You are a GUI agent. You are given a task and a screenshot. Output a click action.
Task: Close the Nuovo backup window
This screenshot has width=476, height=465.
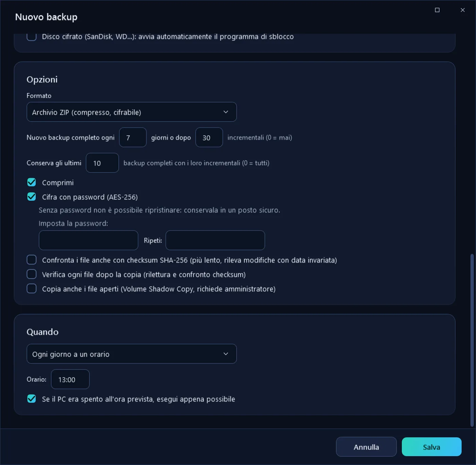pyautogui.click(x=463, y=10)
